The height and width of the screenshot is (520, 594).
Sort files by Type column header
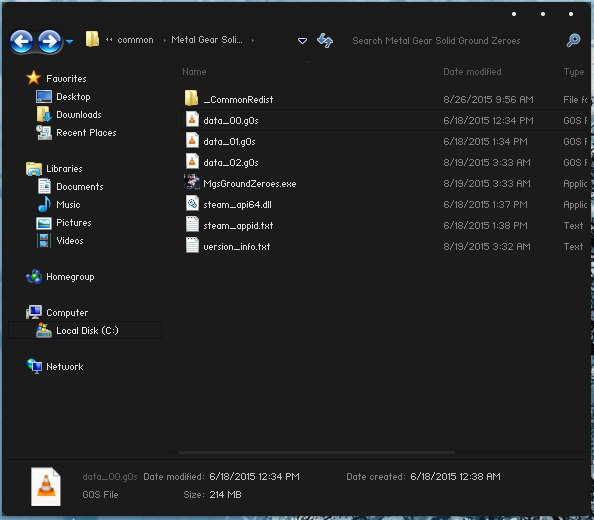pyautogui.click(x=574, y=72)
